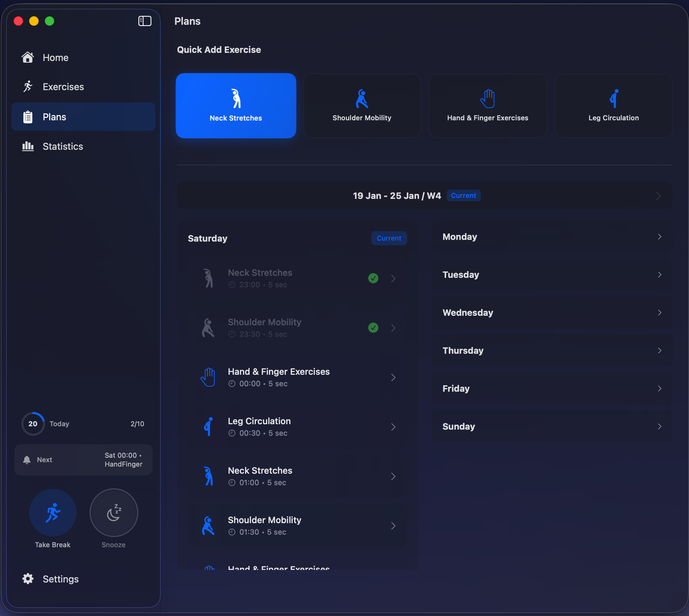Toggle the sidebar panel icon
The width and height of the screenshot is (689, 616).
(145, 21)
